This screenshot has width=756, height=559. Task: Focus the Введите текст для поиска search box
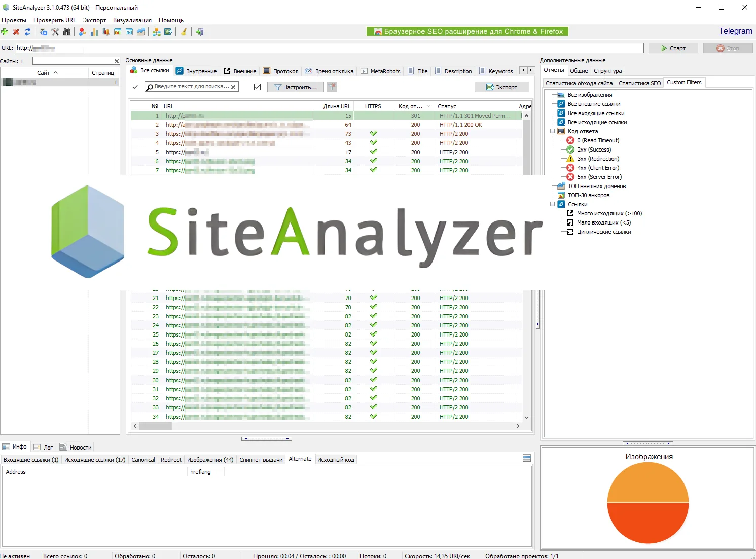191,87
